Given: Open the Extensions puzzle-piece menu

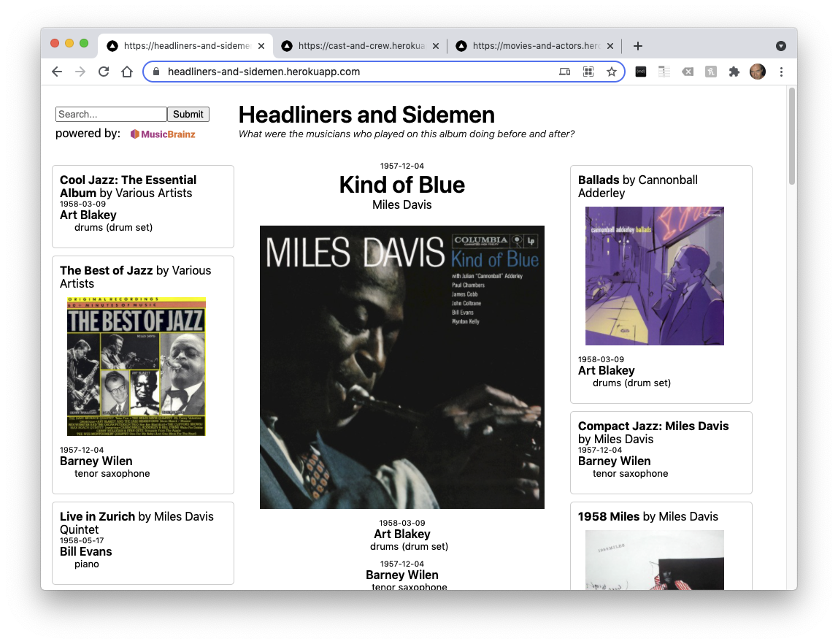Looking at the screenshot, I should pyautogui.click(x=734, y=72).
